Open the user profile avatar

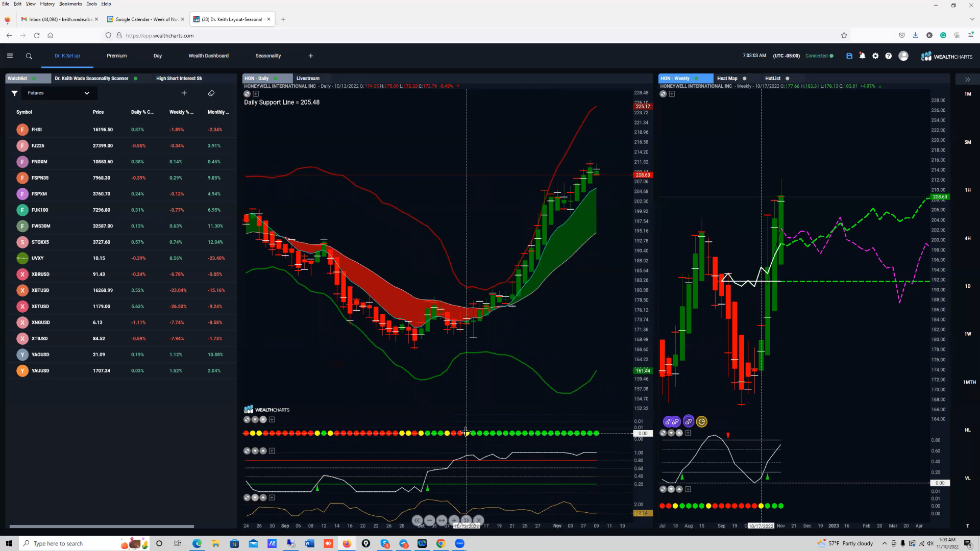tap(903, 56)
